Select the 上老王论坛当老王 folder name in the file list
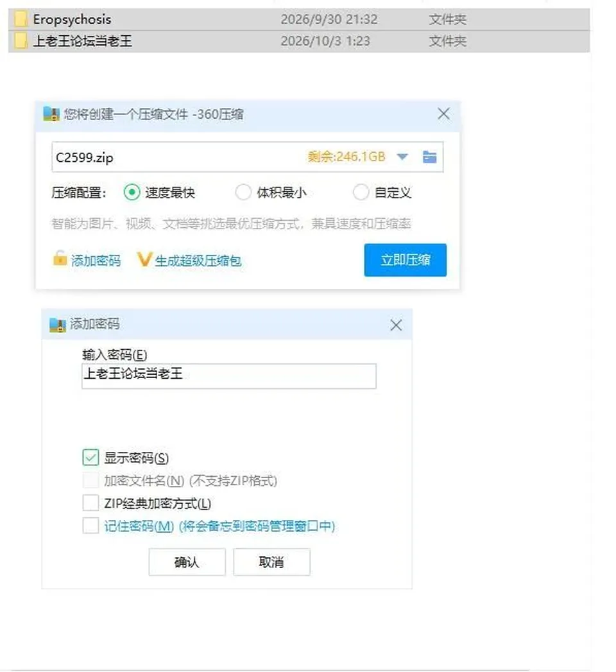Image resolution: width=616 pixels, height=672 pixels. 82,41
